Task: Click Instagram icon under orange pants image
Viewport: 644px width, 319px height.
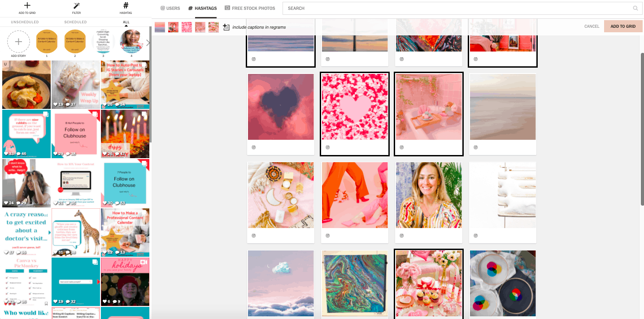Action: (327, 236)
